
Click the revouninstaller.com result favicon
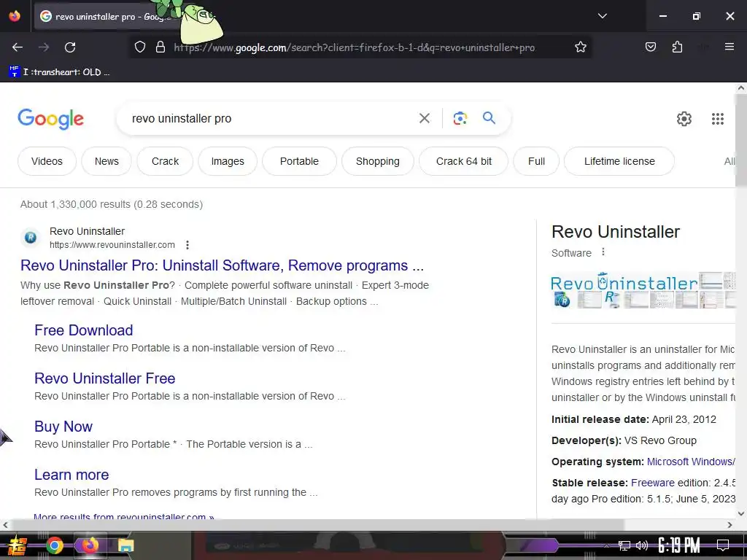31,237
